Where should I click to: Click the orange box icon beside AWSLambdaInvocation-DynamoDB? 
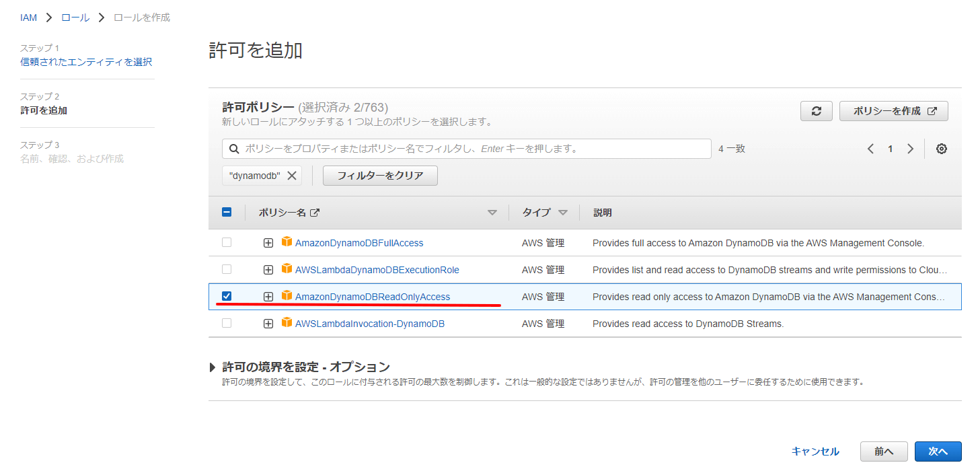click(287, 323)
